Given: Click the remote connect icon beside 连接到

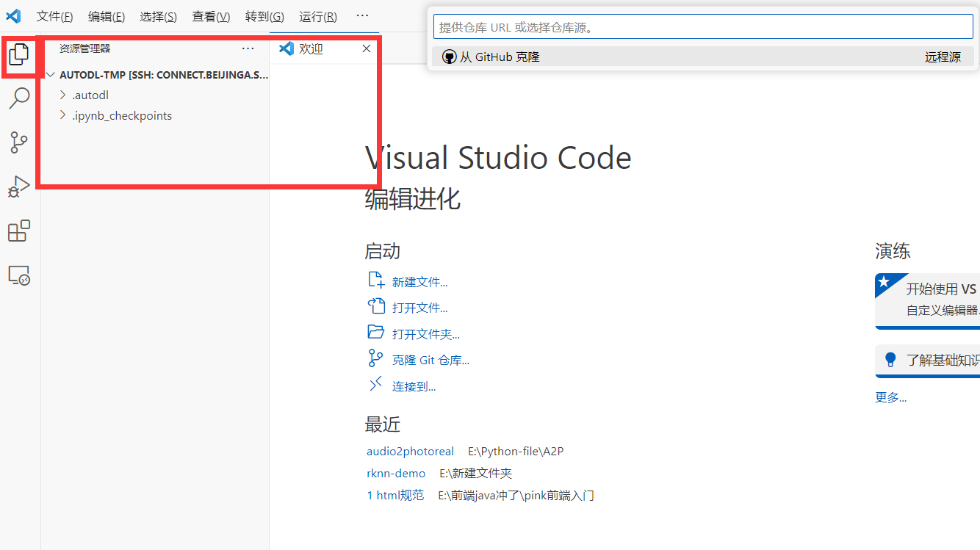Looking at the screenshot, I should [x=375, y=384].
